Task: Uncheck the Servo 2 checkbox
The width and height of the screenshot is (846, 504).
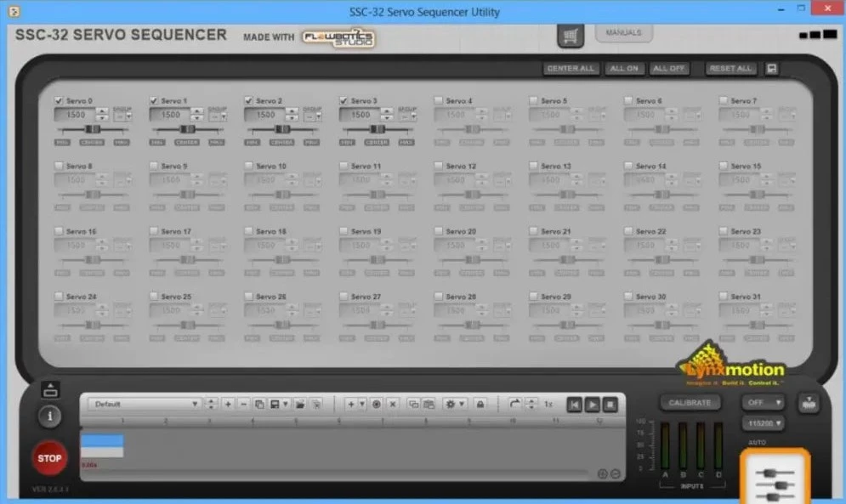Action: (249, 100)
